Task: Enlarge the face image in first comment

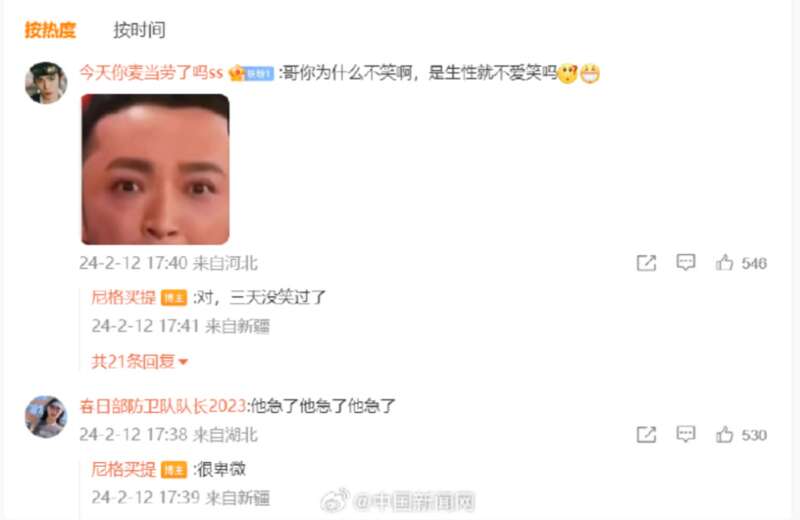Action: (x=155, y=169)
